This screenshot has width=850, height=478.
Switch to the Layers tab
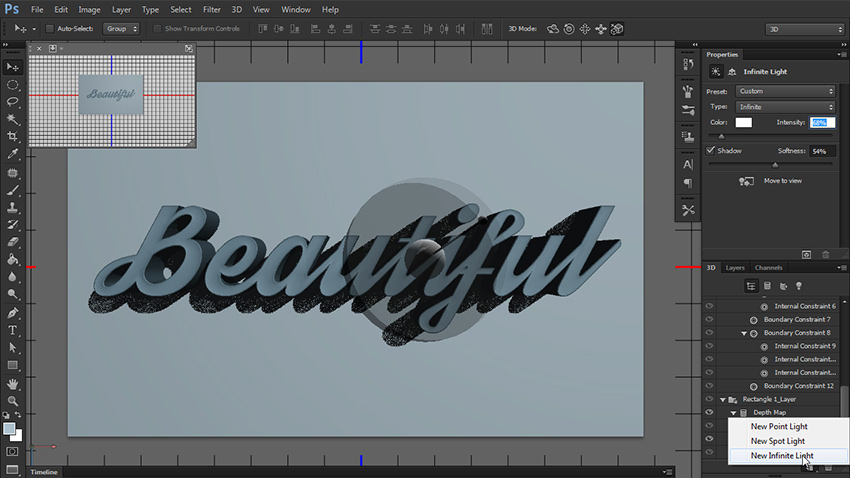tap(735, 268)
